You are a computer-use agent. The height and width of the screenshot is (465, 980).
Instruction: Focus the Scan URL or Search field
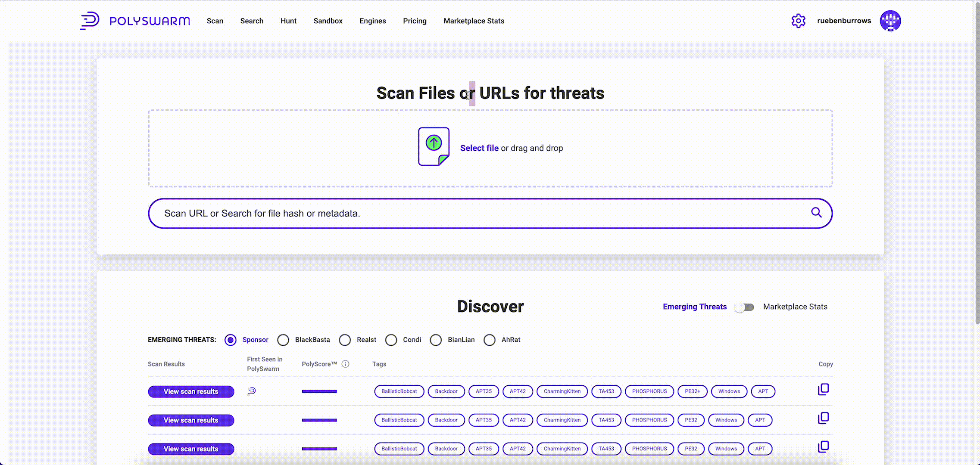[x=474, y=214]
